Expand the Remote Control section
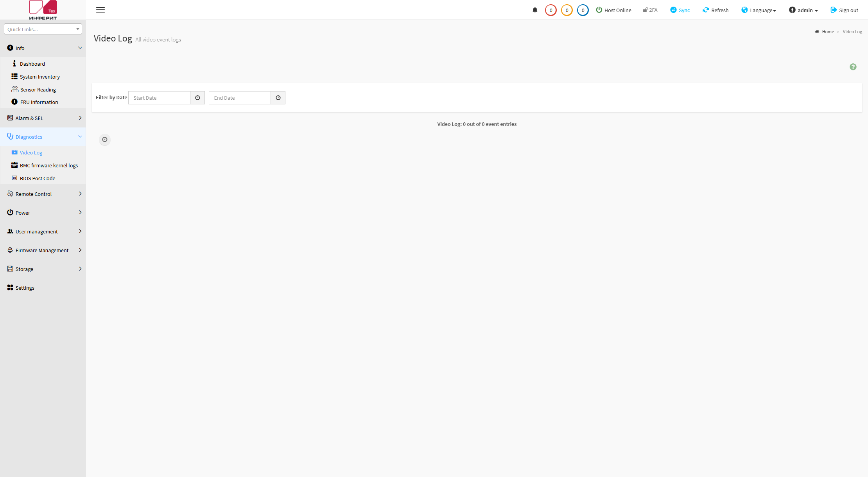The height and width of the screenshot is (477, 868). pyautogui.click(x=43, y=194)
